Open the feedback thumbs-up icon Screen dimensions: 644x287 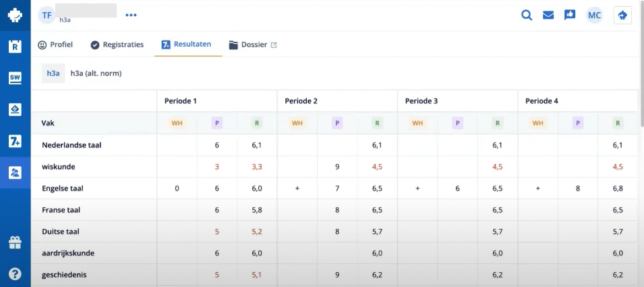pyautogui.click(x=570, y=16)
